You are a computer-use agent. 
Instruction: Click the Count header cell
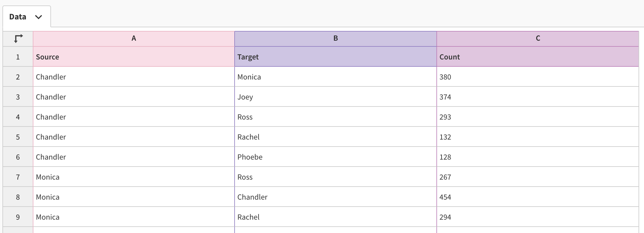[537, 57]
